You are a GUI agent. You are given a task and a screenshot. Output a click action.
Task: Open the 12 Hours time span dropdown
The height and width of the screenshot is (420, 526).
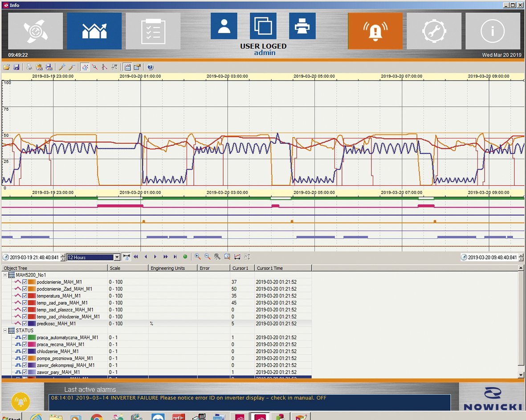(x=117, y=258)
